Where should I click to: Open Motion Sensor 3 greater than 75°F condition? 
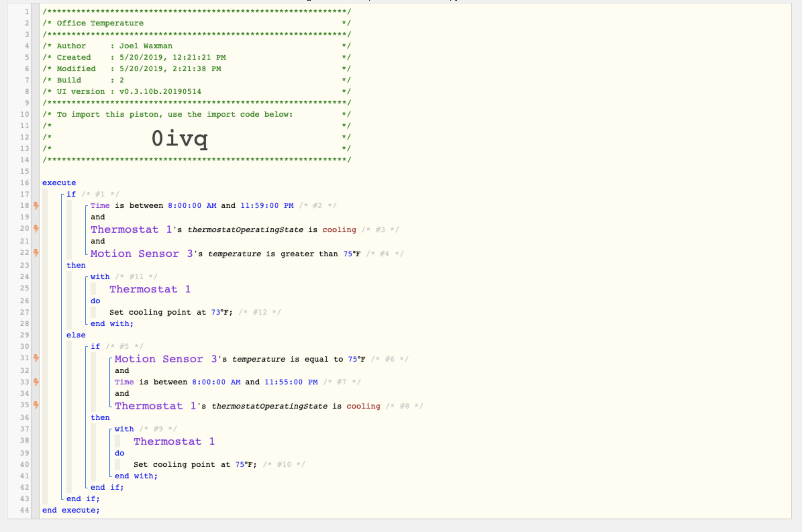pyautogui.click(x=225, y=254)
